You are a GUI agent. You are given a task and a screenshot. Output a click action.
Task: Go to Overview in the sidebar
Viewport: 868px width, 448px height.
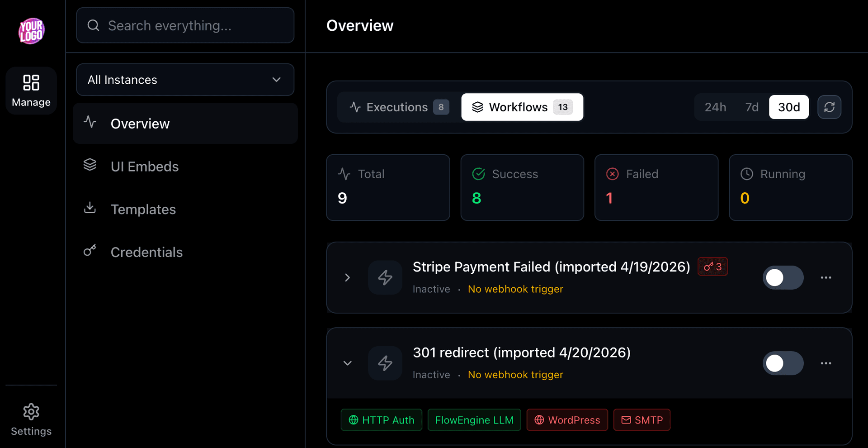coord(185,124)
